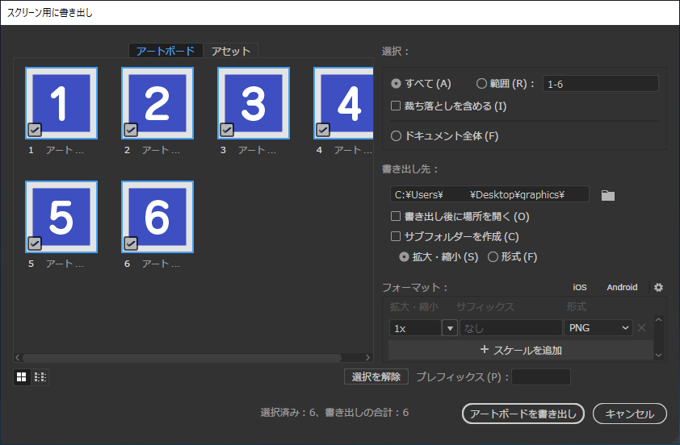Select the 範囲 (R) radio button
The image size is (680, 445).
[x=481, y=83]
